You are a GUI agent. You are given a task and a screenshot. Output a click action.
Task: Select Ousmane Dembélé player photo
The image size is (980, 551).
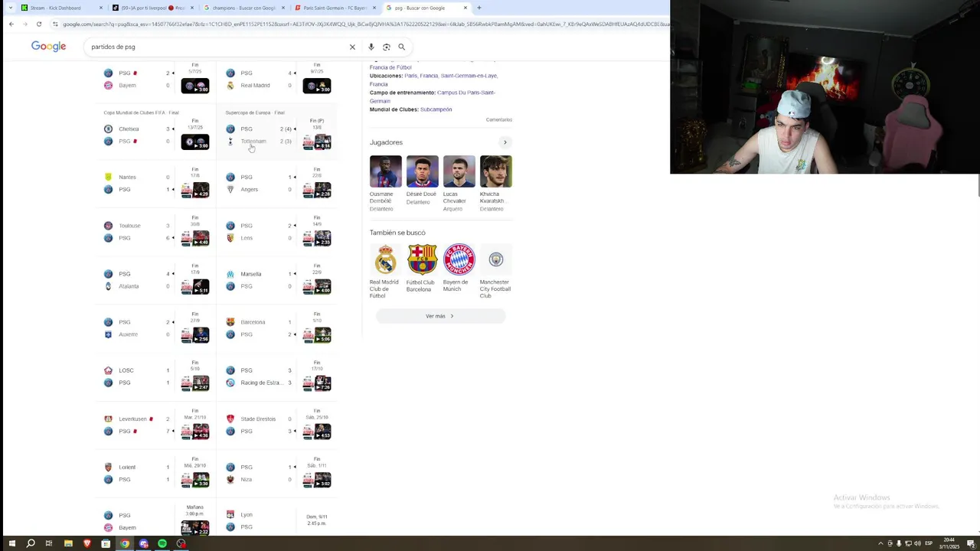coord(385,171)
